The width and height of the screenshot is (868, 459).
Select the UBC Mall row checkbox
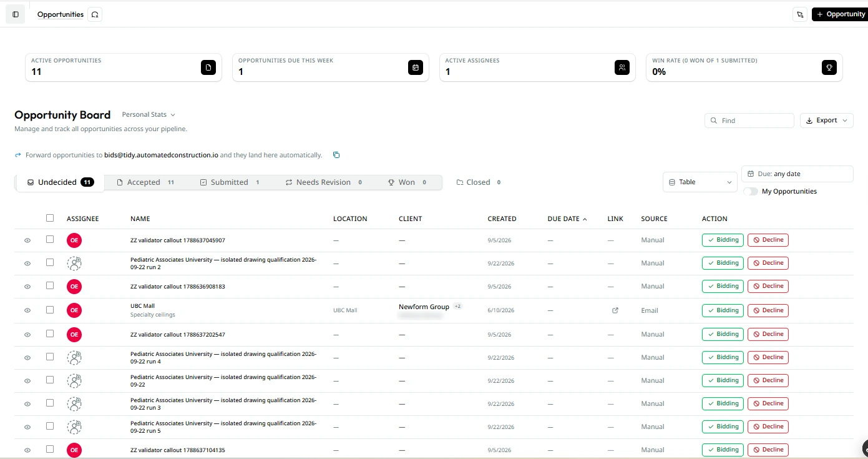[x=50, y=310]
